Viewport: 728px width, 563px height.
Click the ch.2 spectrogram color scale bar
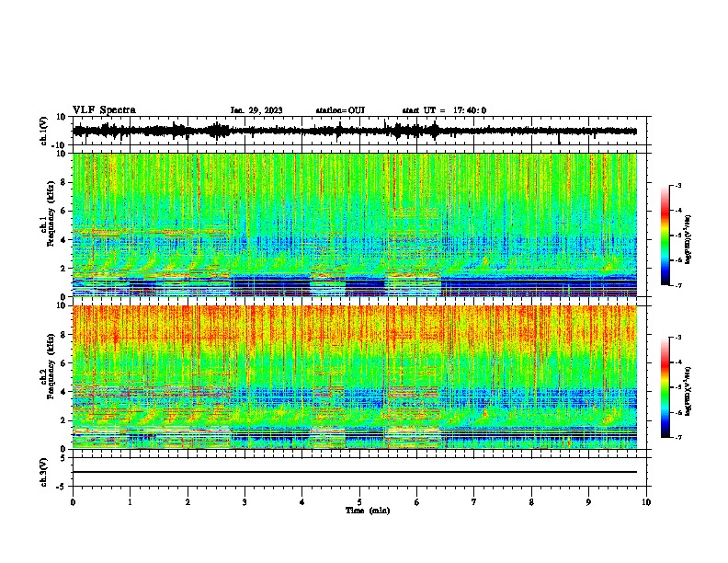(x=665, y=387)
